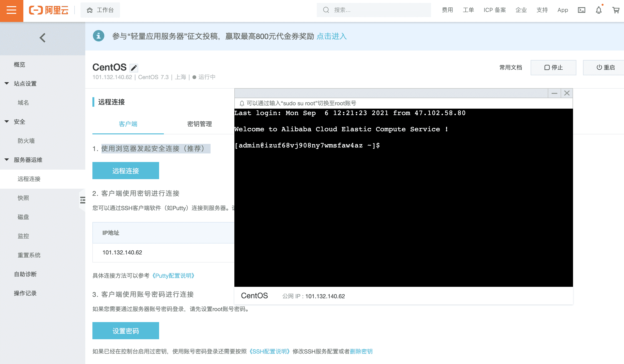Select 快照 in the sidebar
The width and height of the screenshot is (624, 364).
click(x=23, y=198)
